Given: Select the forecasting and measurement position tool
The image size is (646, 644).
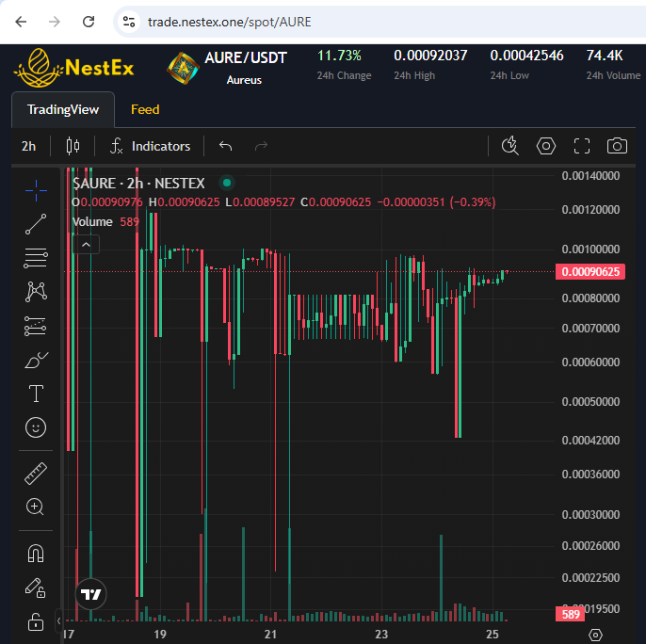Looking at the screenshot, I should pos(36,326).
